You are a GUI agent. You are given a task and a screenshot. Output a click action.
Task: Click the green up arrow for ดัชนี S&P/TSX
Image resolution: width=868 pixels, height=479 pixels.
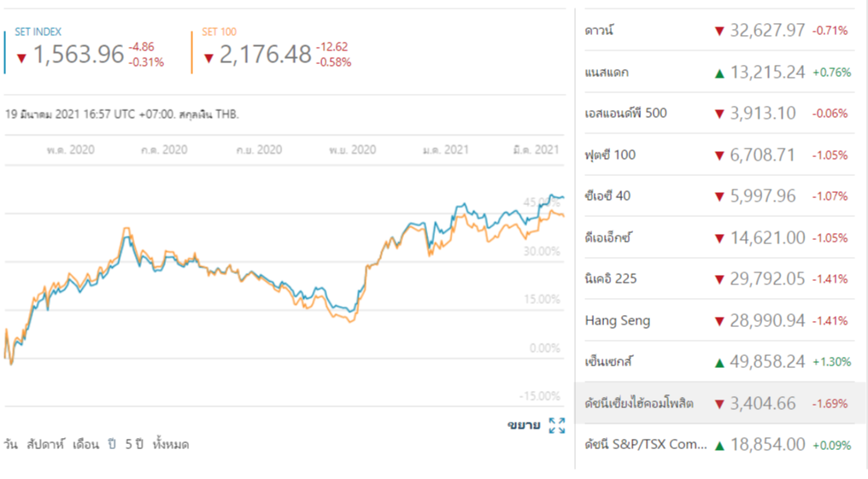tap(719, 445)
